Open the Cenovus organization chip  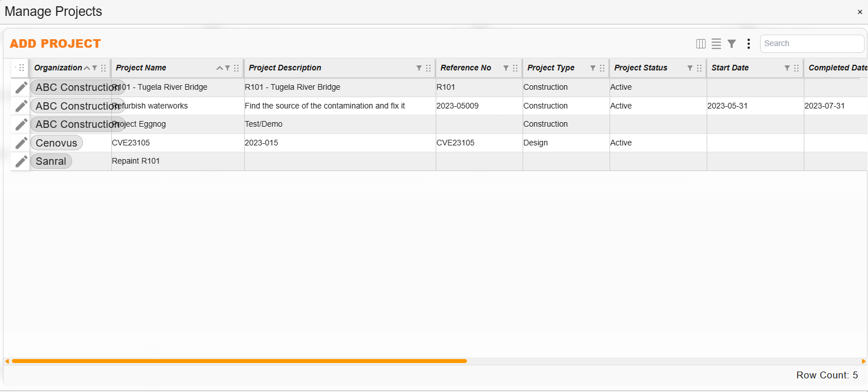pyautogui.click(x=56, y=143)
